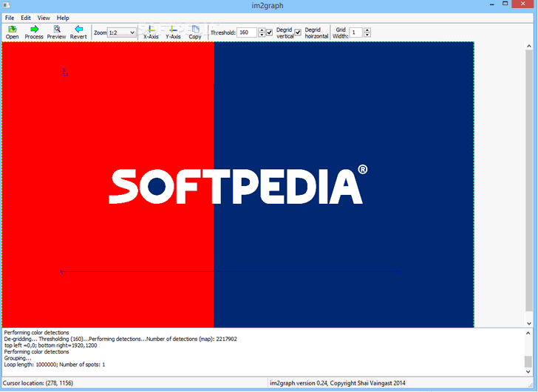Increase Grid Width with the up arrow
The height and width of the screenshot is (392, 538).
tap(367, 30)
